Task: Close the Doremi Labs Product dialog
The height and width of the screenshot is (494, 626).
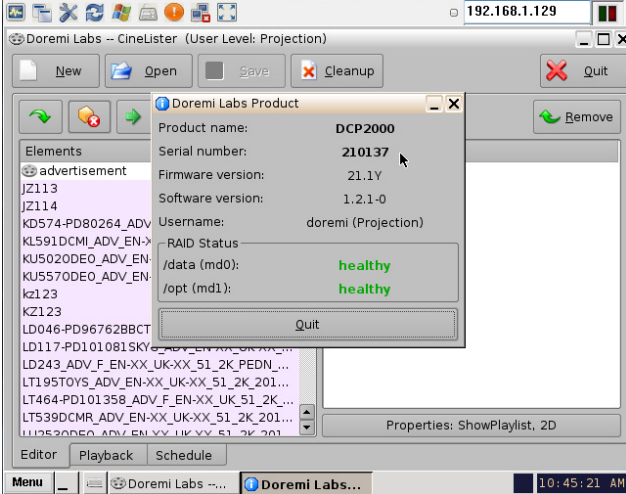Action: tap(454, 104)
